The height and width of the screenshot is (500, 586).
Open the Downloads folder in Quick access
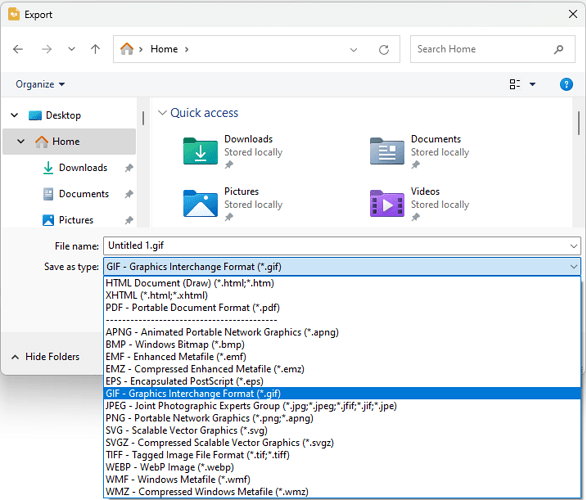[x=232, y=152]
